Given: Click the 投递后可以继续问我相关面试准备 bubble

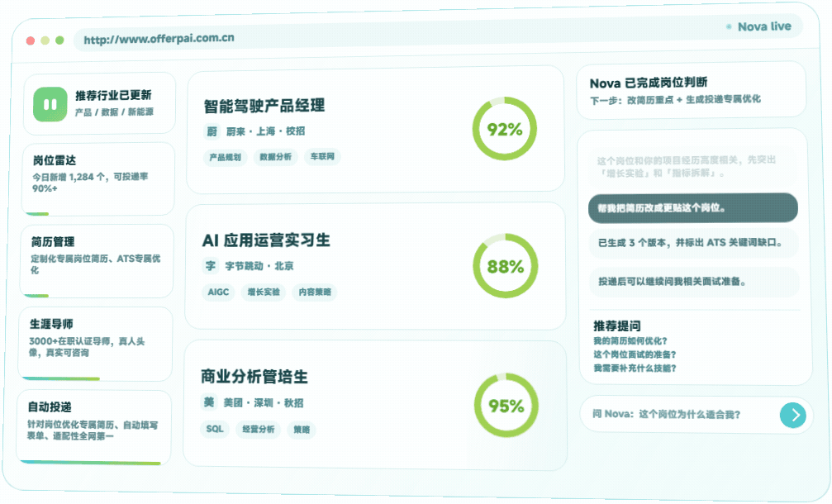Looking at the screenshot, I should (x=695, y=282).
